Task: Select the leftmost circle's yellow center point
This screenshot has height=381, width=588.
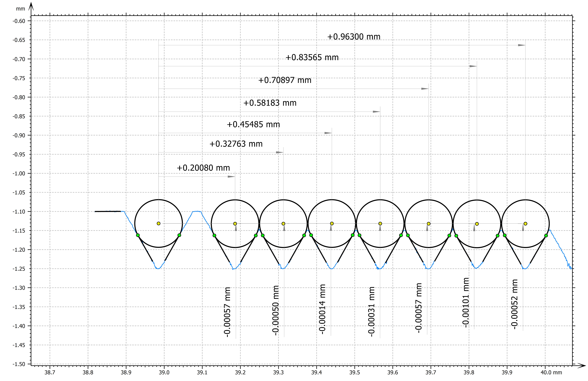Action: [x=159, y=224]
